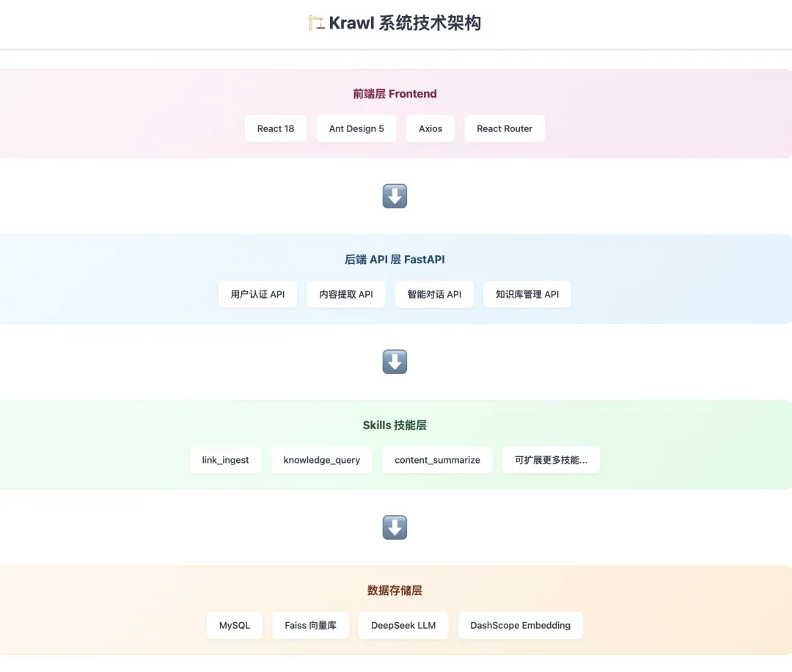Click the Faiss 向量库 chip
Image resolution: width=792 pixels, height=672 pixels.
tap(311, 626)
